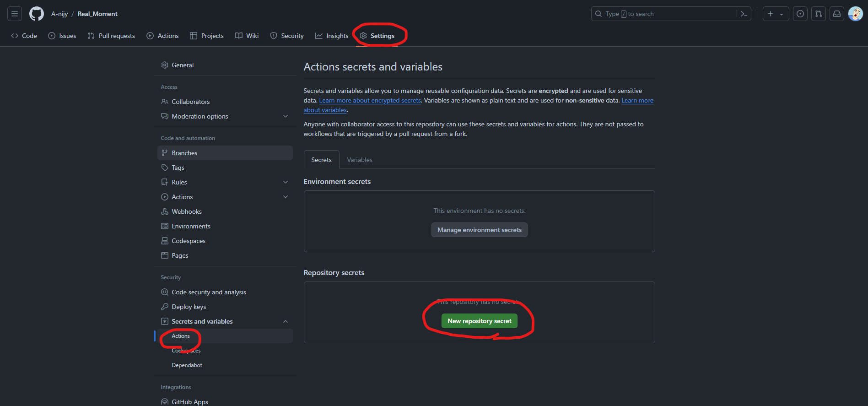This screenshot has height=406, width=868.
Task: Open Learn more about variables link
Action: (637, 100)
